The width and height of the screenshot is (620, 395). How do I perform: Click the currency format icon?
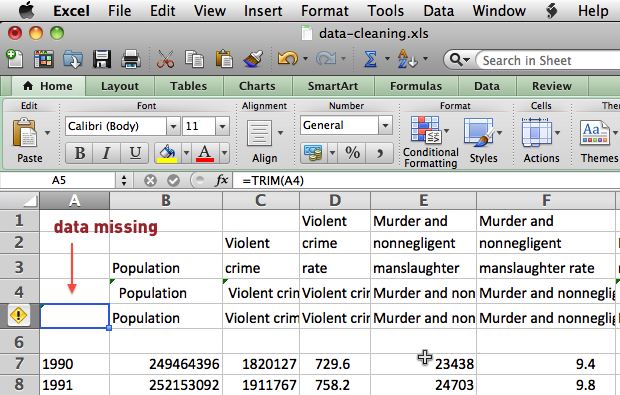tap(313, 153)
